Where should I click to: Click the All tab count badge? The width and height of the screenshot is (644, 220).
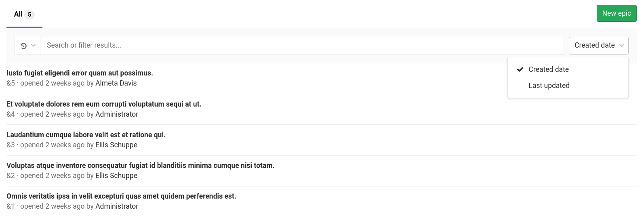29,15
